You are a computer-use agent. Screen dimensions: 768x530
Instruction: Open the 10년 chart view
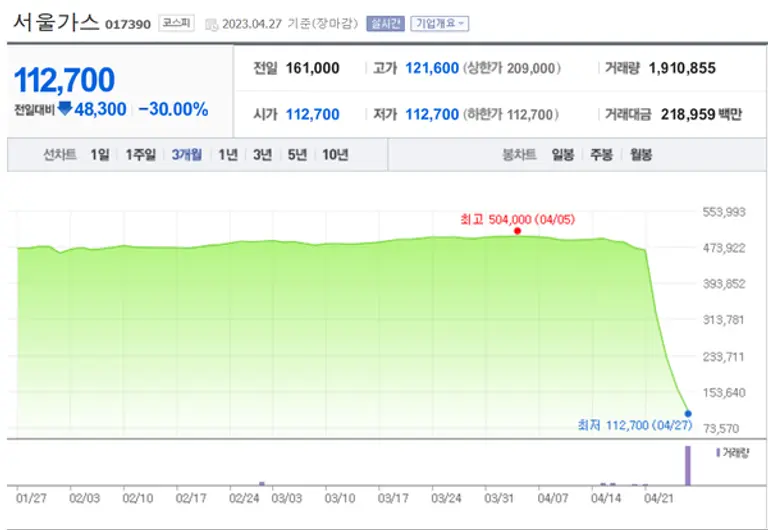click(335, 155)
